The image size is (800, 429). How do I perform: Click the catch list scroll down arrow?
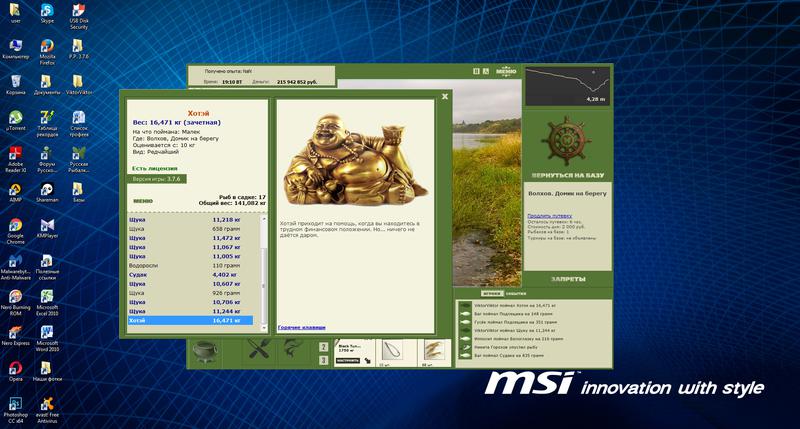click(264, 327)
